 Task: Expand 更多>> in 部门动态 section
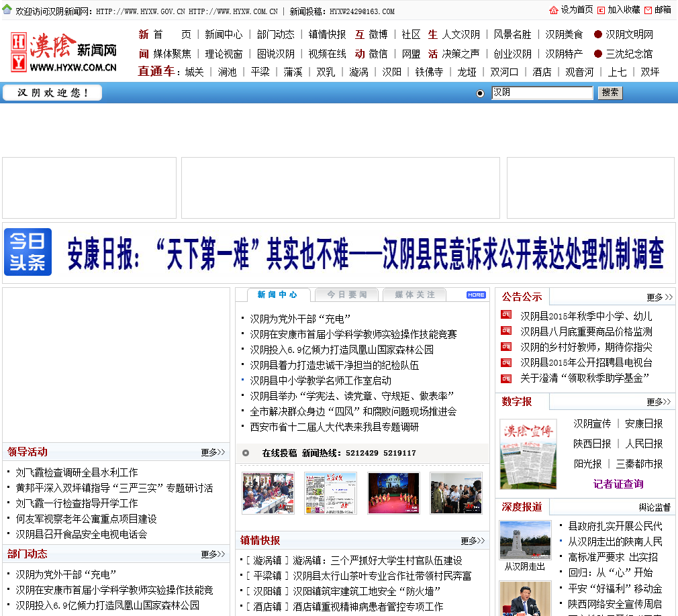point(213,554)
